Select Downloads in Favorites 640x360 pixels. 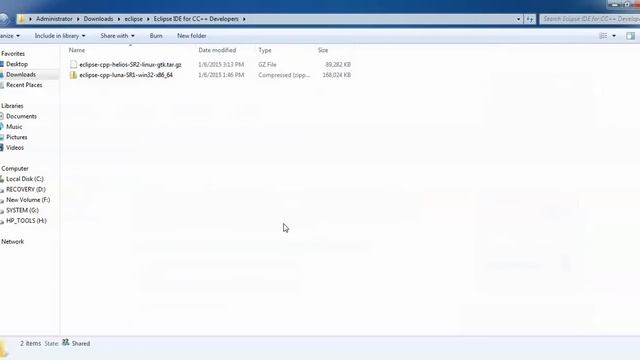tap(21, 75)
